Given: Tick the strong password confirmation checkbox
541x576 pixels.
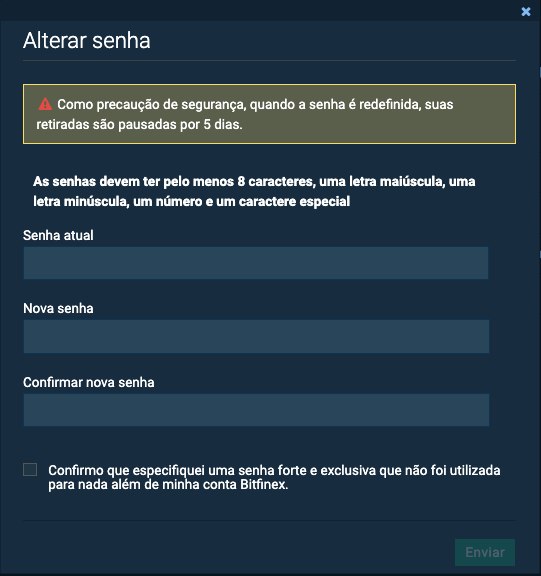Looking at the screenshot, I should pyautogui.click(x=30, y=469).
